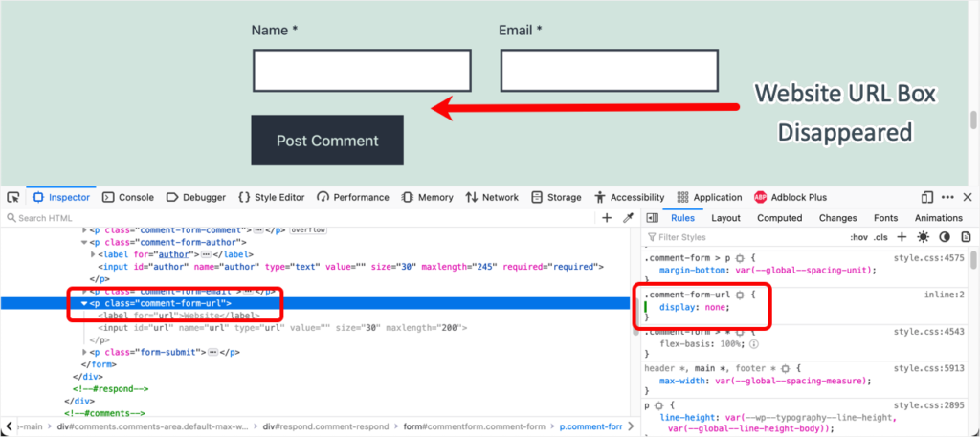Screen dimensions: 980x437
Task: Focus the Filter Styles box
Action: (x=744, y=237)
